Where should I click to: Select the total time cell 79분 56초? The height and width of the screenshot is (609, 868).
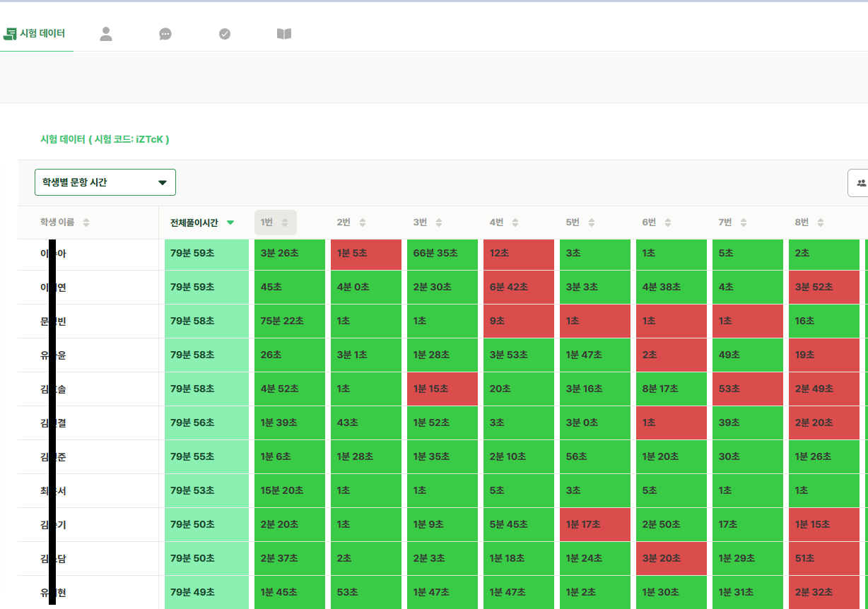coord(206,422)
